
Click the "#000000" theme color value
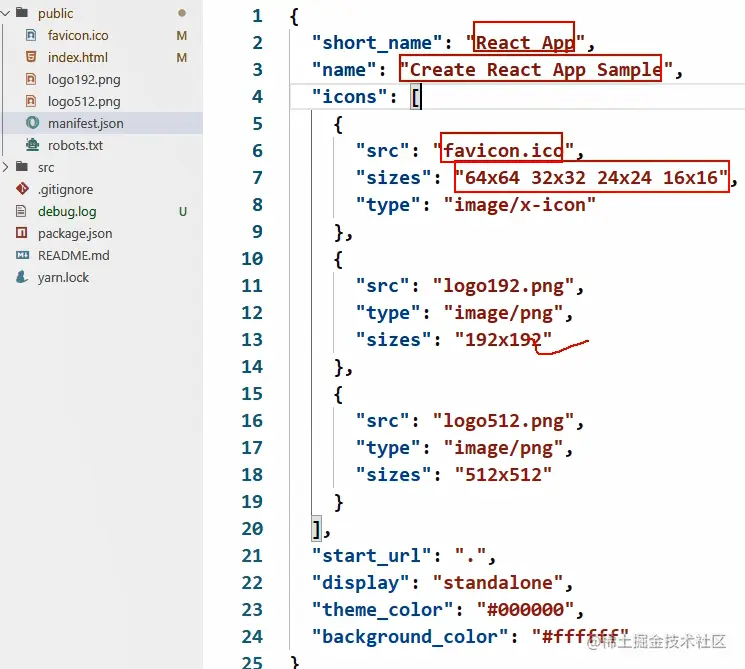point(525,610)
